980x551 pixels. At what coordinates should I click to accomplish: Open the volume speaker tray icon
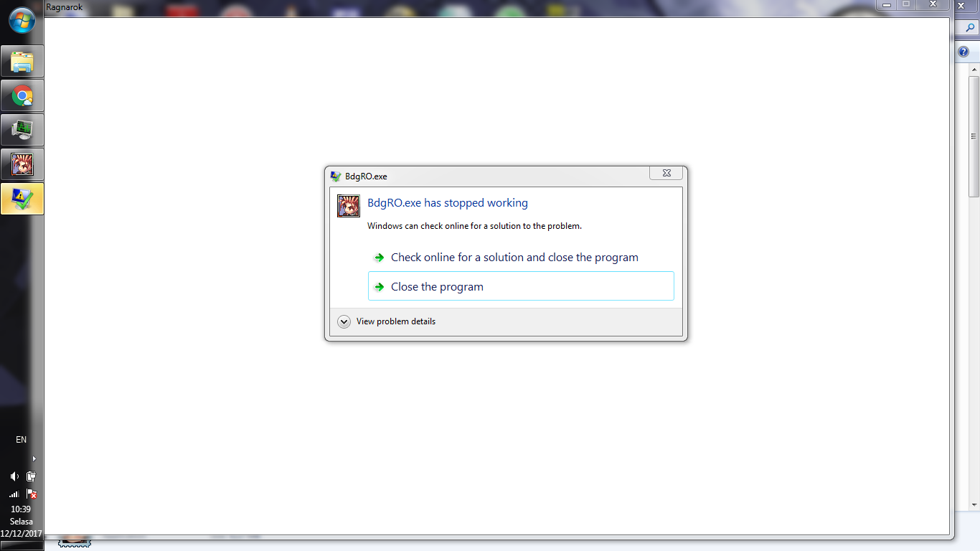pyautogui.click(x=14, y=476)
